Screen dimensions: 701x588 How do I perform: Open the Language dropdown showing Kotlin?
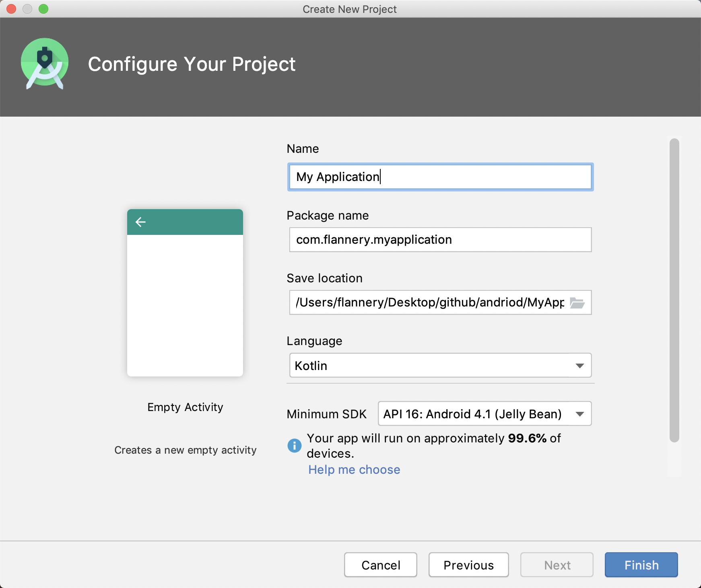pyautogui.click(x=440, y=366)
